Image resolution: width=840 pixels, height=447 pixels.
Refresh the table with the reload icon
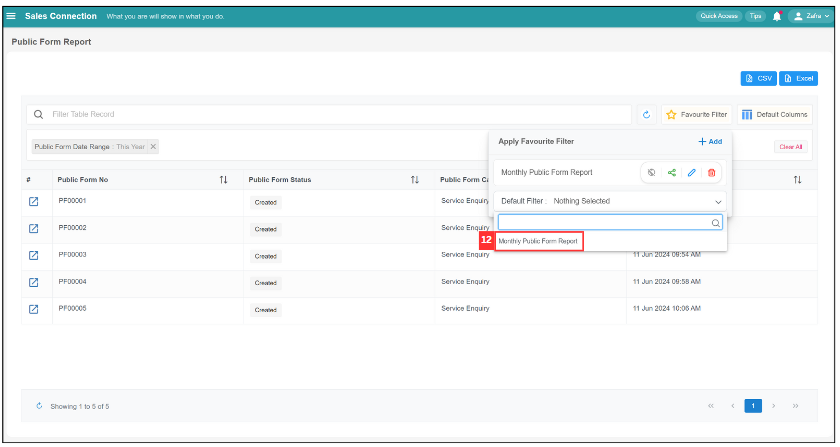click(x=647, y=114)
